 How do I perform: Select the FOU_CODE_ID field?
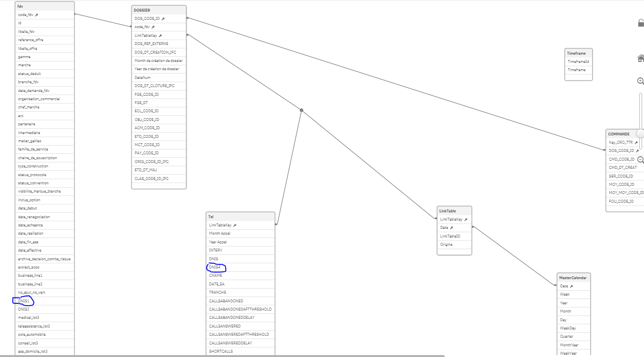click(x=625, y=201)
